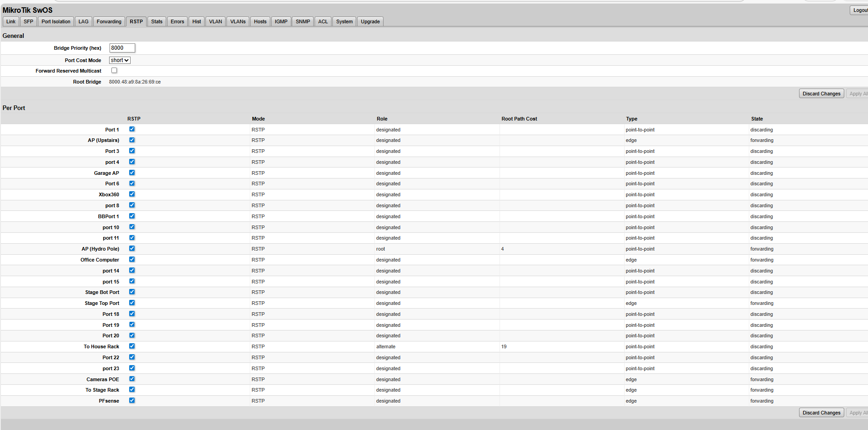Click the Bridge Priority hex field
Viewport: 868px width, 430px height.
pos(122,48)
